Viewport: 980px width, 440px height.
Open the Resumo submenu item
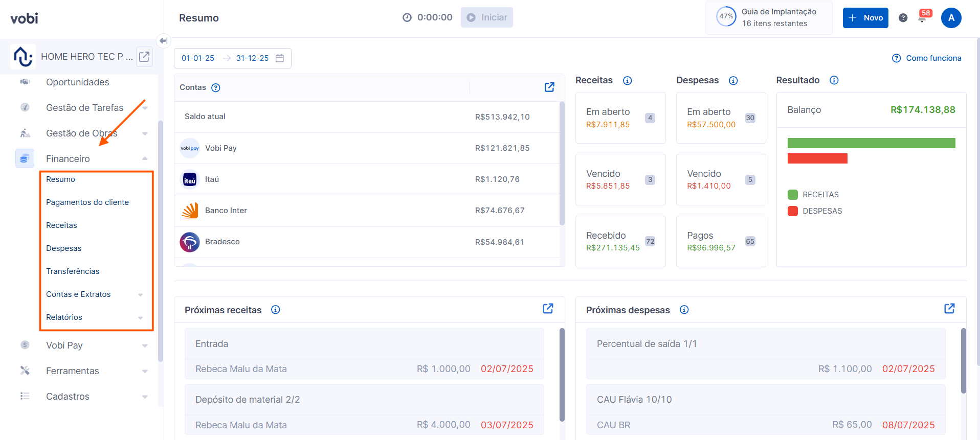pos(60,179)
